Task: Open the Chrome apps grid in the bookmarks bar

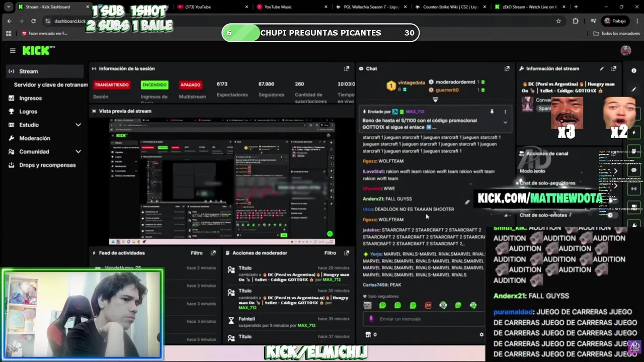Action: [x=9, y=33]
